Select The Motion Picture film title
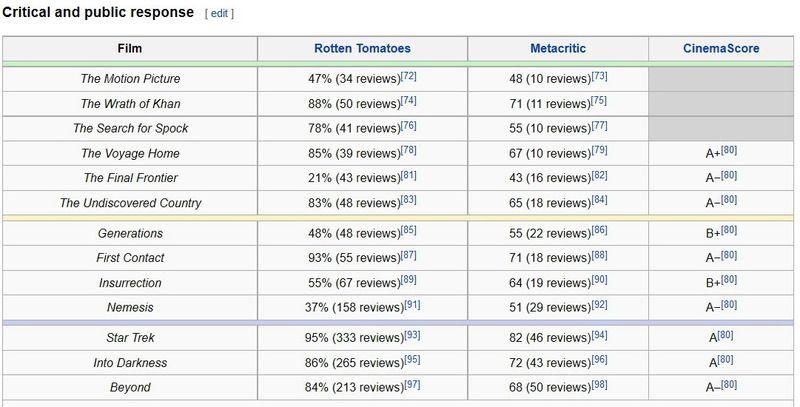800x407 pixels. click(130, 79)
